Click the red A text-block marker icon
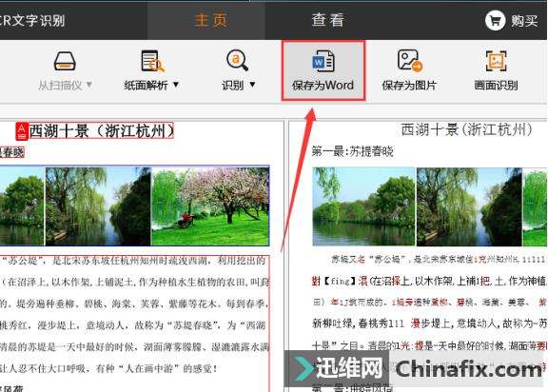 click(22, 131)
